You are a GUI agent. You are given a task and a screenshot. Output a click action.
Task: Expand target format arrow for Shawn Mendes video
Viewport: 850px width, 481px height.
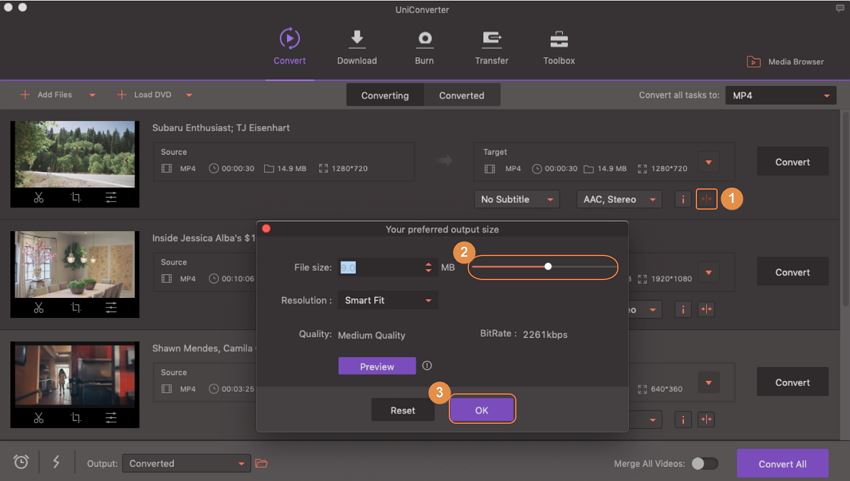pyautogui.click(x=709, y=382)
